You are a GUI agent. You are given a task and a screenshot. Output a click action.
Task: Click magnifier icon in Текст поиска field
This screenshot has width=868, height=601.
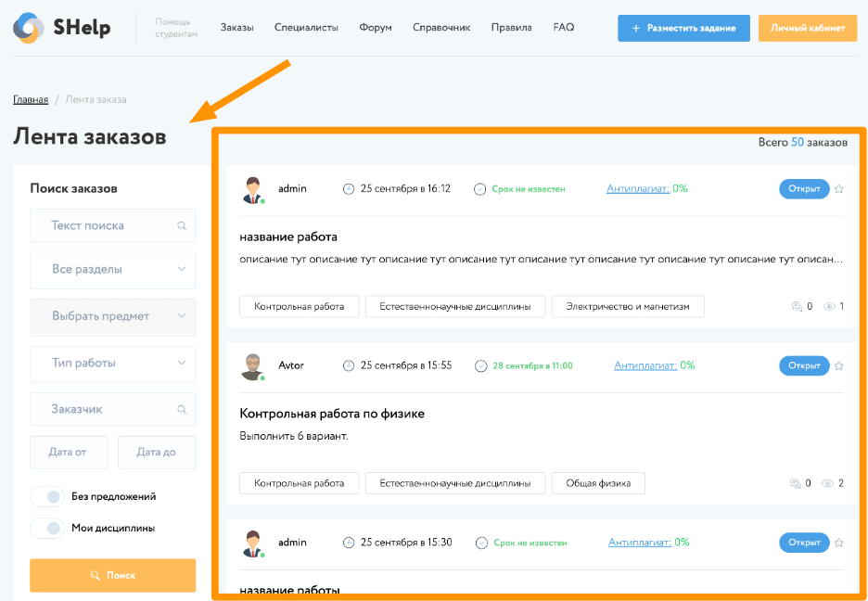point(182,225)
